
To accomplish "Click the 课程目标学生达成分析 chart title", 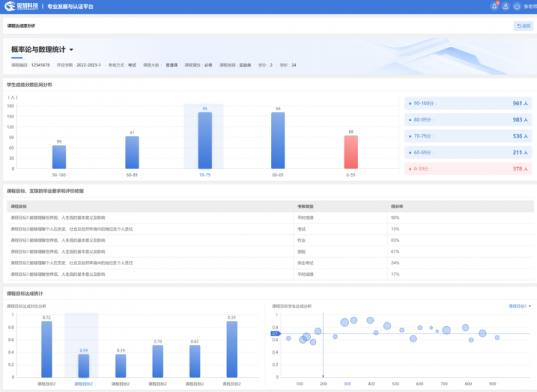I will pyautogui.click(x=292, y=306).
